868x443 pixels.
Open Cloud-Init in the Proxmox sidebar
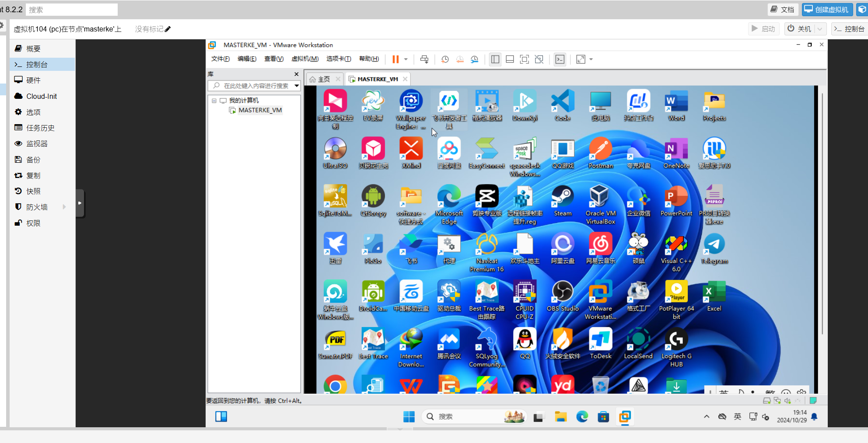(x=42, y=96)
